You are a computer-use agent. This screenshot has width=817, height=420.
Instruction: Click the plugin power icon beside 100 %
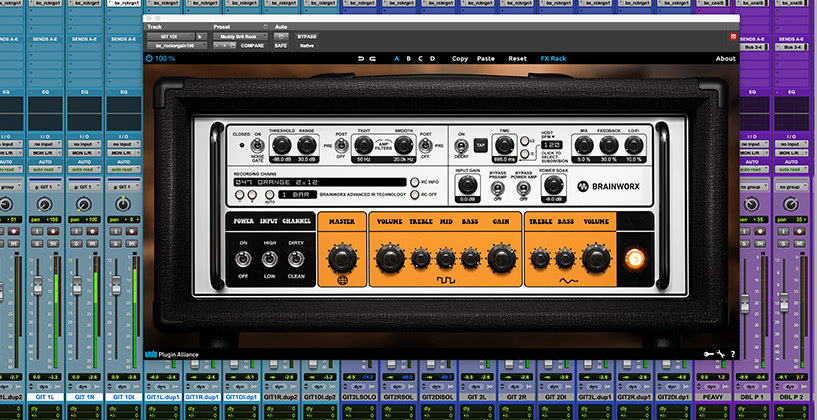148,58
